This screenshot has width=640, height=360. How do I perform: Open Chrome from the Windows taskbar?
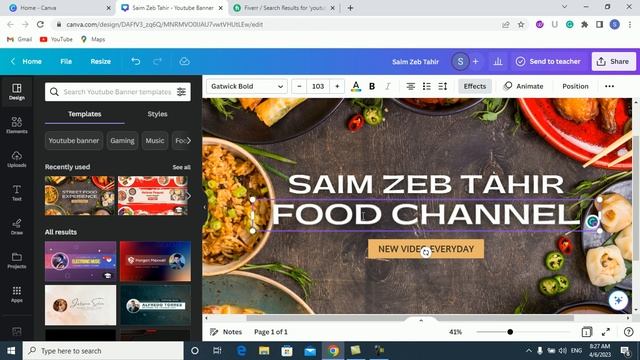point(333,351)
